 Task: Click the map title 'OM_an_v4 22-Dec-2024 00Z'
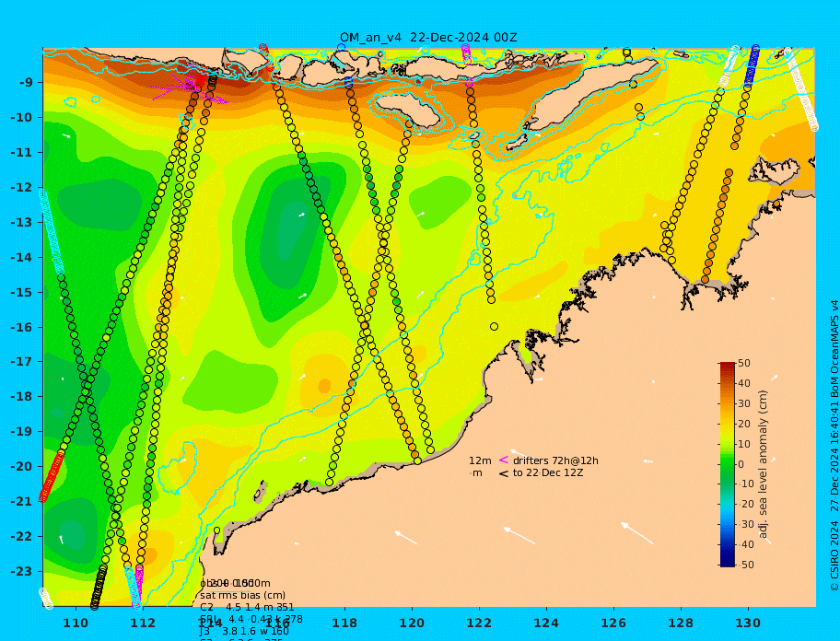(428, 38)
